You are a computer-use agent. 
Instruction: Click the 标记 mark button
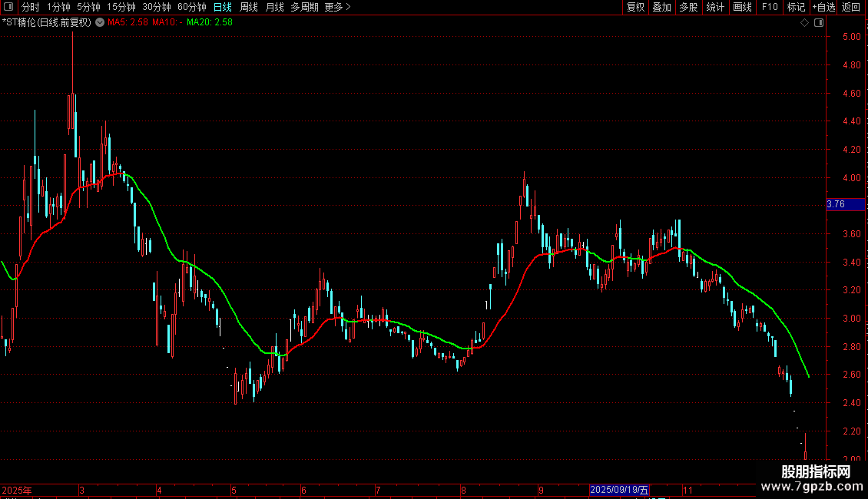pos(796,7)
